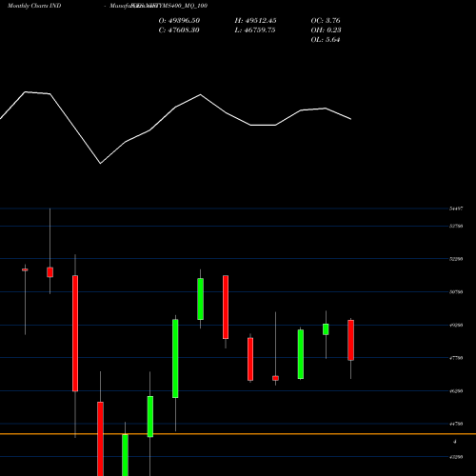Click the 'Monthly Charts IND' title text
This screenshot has width=476, height=476.
[x=34, y=6]
